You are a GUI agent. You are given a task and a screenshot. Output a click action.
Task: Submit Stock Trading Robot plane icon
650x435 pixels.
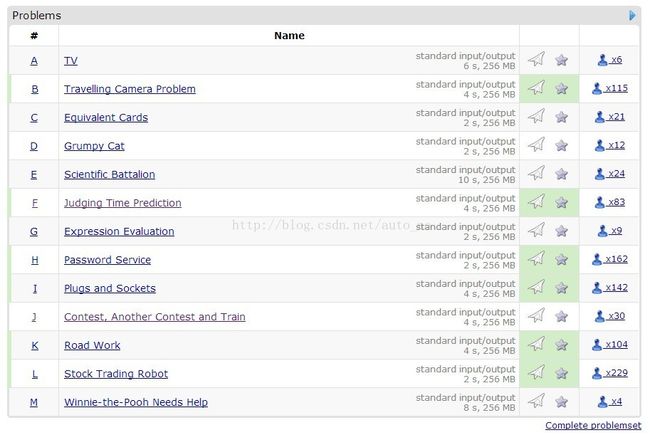536,372
